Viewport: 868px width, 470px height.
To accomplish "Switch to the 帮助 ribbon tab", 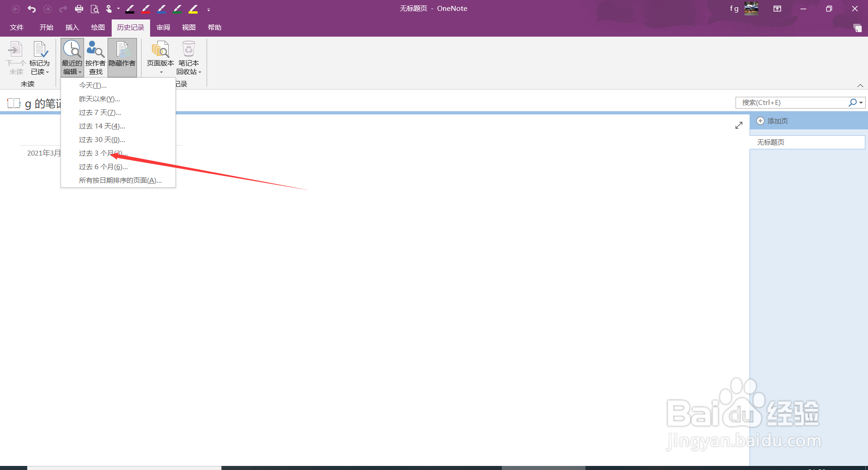I will tap(215, 28).
